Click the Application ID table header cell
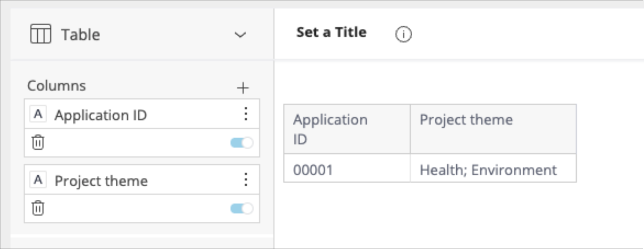Screen dimensions: 644x249 [x=347, y=129]
